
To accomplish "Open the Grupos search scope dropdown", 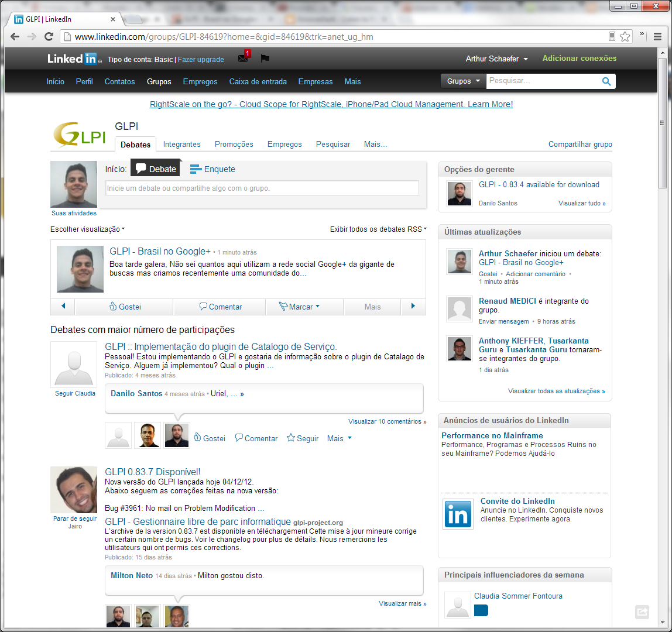I will point(463,81).
